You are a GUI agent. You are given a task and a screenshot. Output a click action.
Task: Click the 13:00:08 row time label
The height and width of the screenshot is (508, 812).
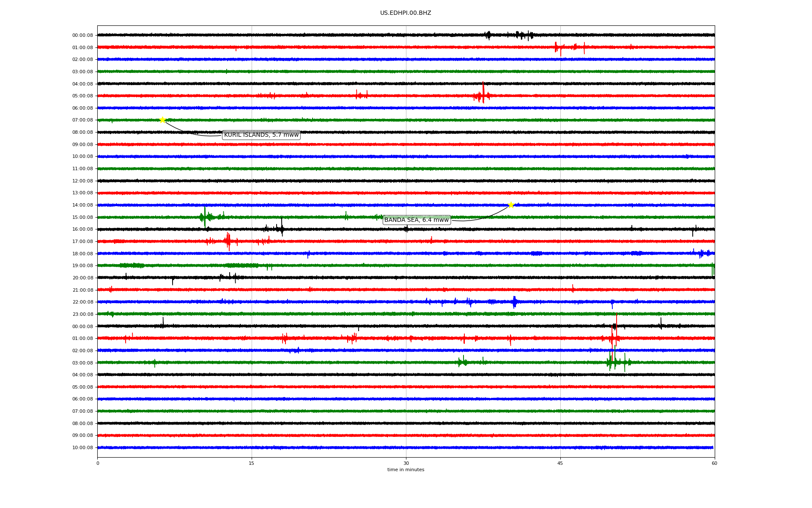click(82, 193)
